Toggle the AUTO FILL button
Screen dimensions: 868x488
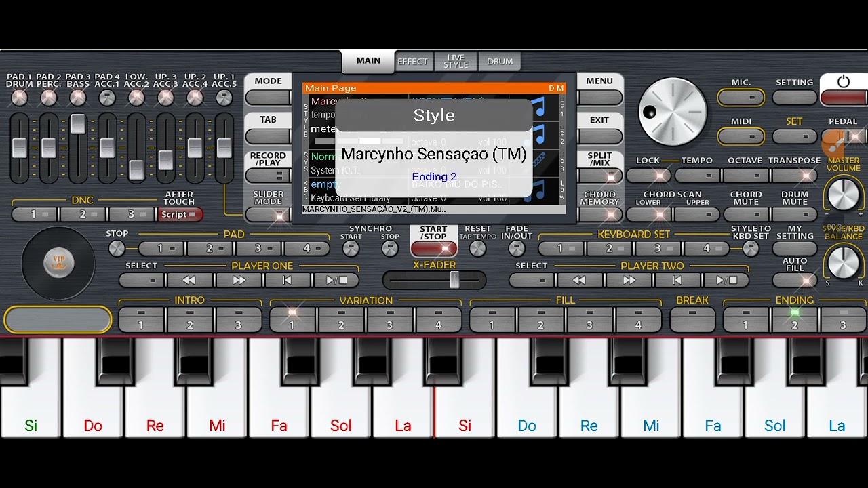click(x=795, y=279)
